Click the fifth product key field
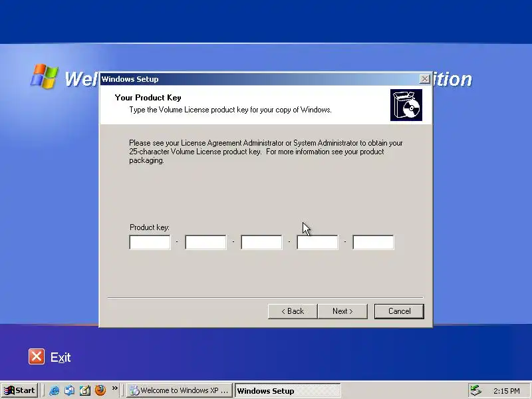 [373, 242]
